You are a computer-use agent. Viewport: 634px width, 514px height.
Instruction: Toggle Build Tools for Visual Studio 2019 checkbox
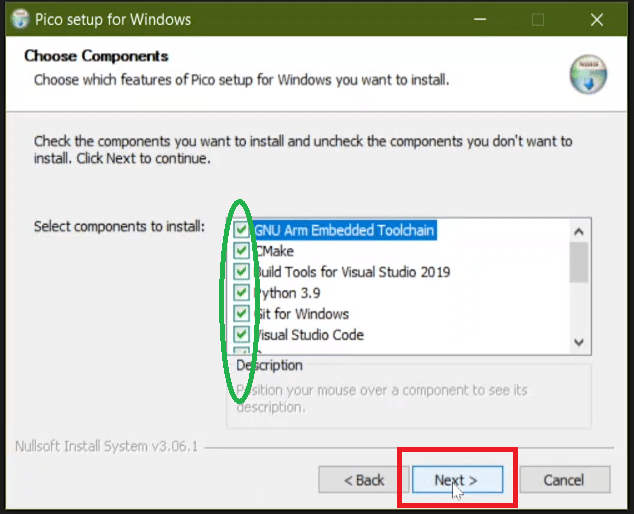(x=241, y=271)
